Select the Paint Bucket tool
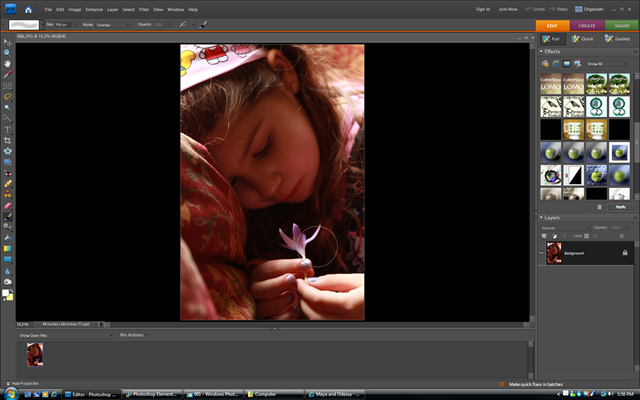 coord(7,238)
